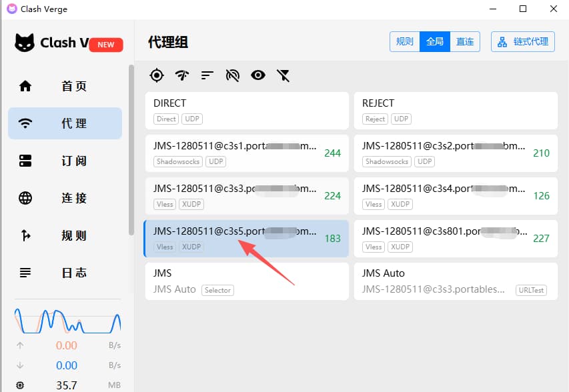Click the 0.00 upload speed value

coord(67,345)
